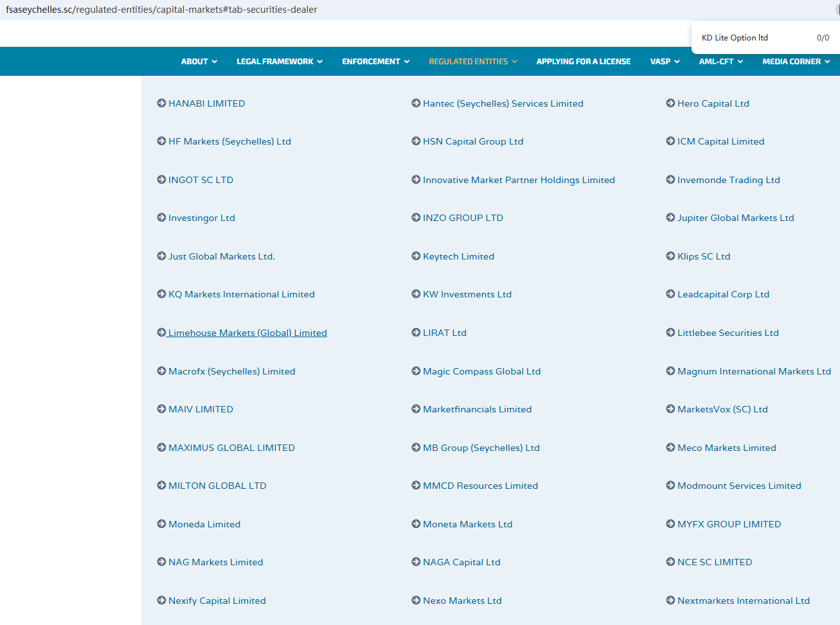Click the find-in-page search field
Viewport: 840px width, 625px height.
(x=752, y=38)
